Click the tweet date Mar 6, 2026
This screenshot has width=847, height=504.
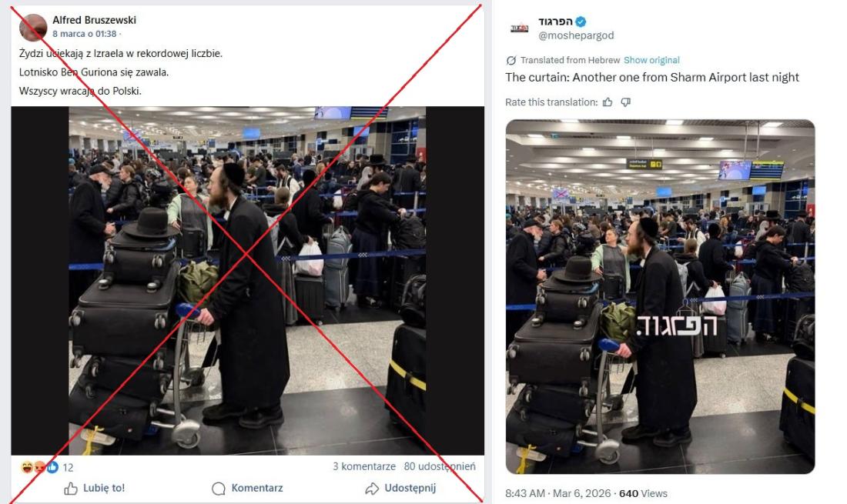click(582, 493)
